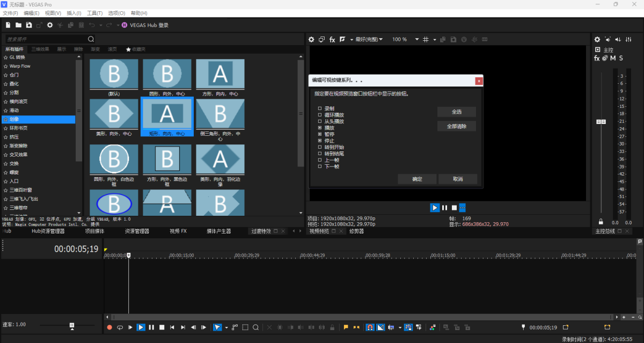Click the 搜索插件 search field
Screen dimensions: 644x343
(46, 39)
